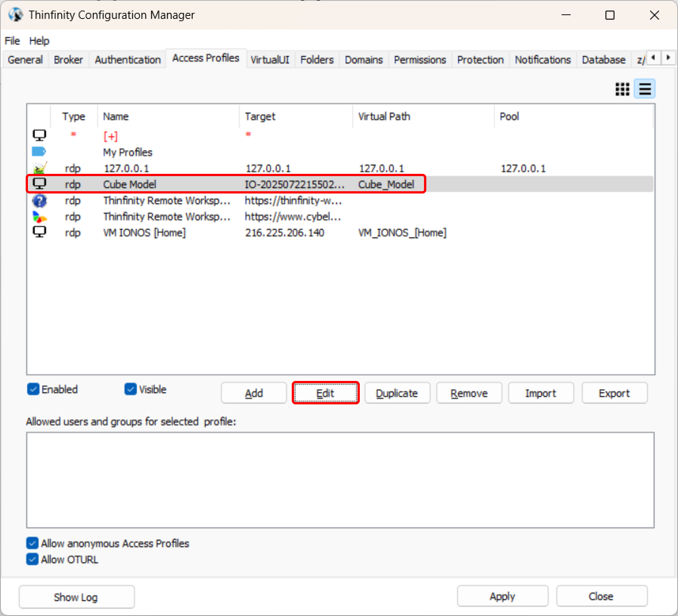Click the Export button

(615, 393)
